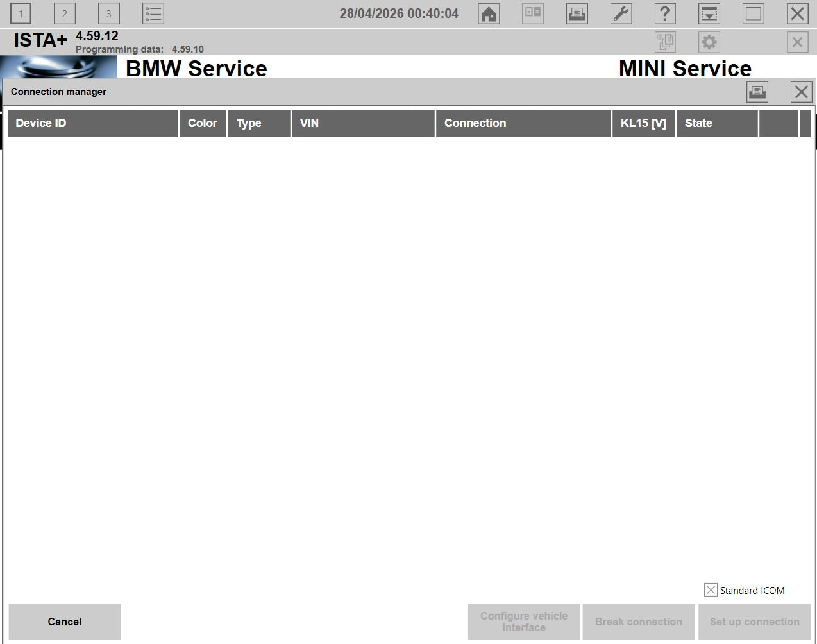Sort by the KL15 [V] column header
The width and height of the screenshot is (817, 644).
click(x=643, y=123)
